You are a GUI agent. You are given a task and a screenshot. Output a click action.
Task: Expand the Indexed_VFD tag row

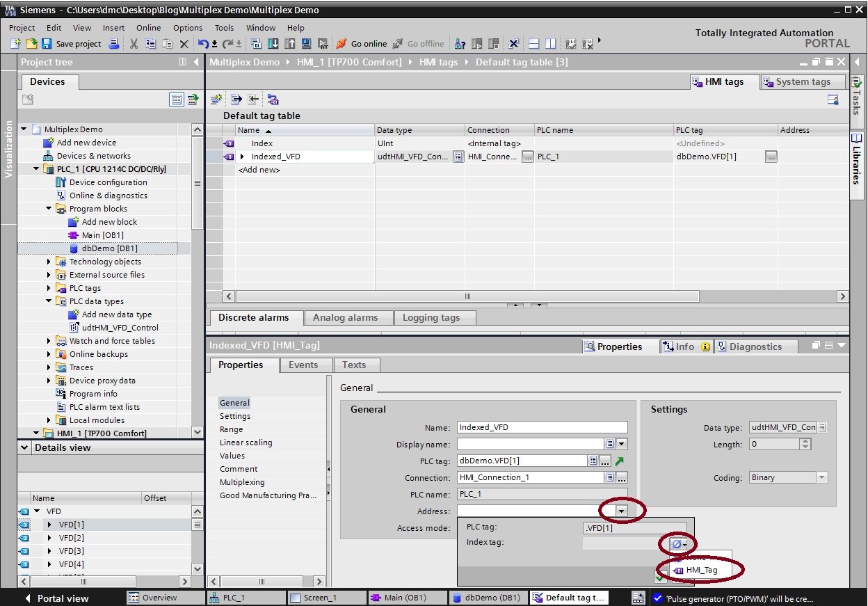(242, 157)
